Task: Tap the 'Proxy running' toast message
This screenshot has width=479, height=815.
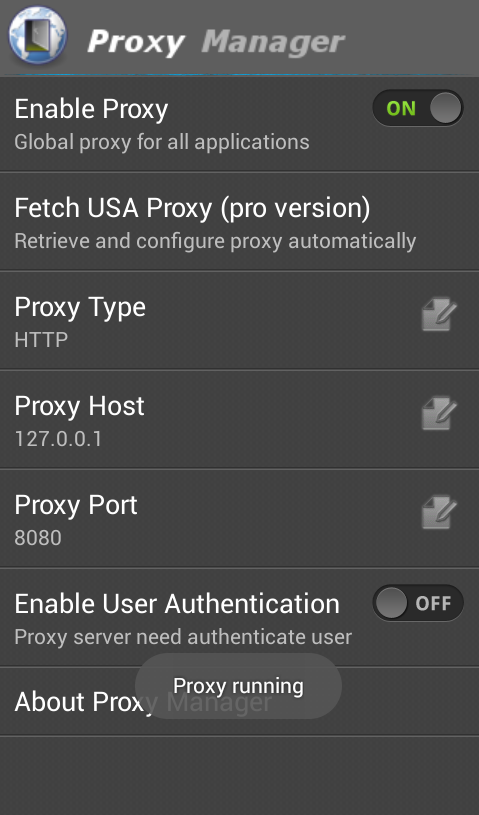Action: coord(238,686)
